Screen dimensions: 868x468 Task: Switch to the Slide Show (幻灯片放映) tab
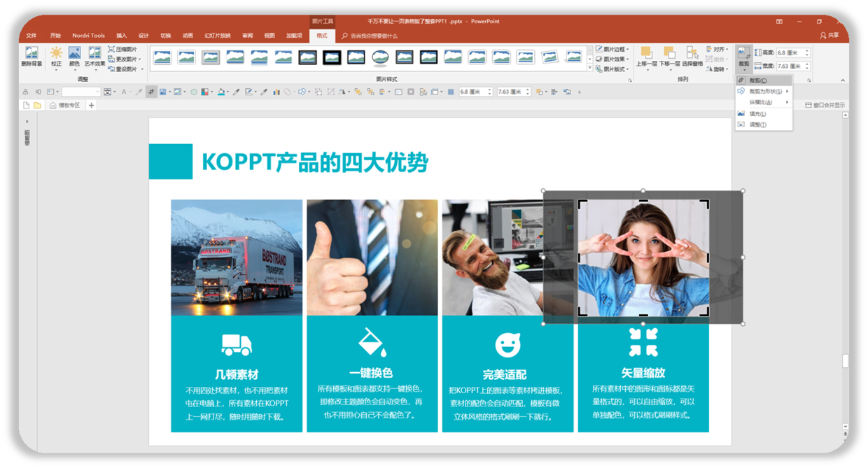(x=218, y=36)
